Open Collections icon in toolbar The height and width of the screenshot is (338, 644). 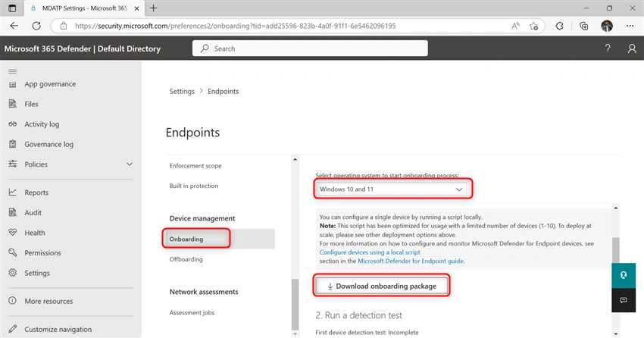coord(583,26)
